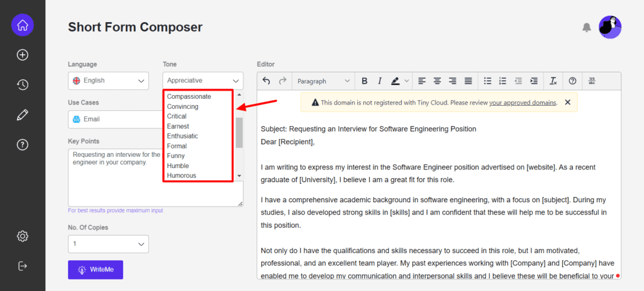Open the your approved domains link

pyautogui.click(x=523, y=103)
